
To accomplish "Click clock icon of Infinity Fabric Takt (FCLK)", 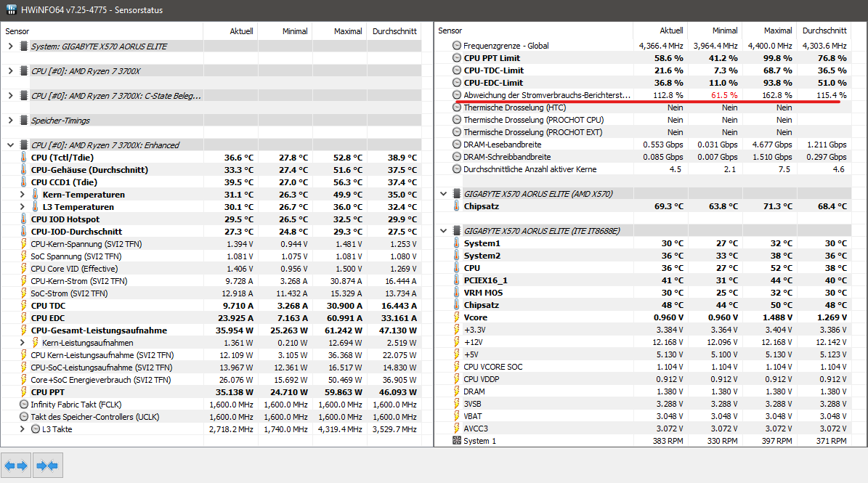I will click(x=24, y=405).
